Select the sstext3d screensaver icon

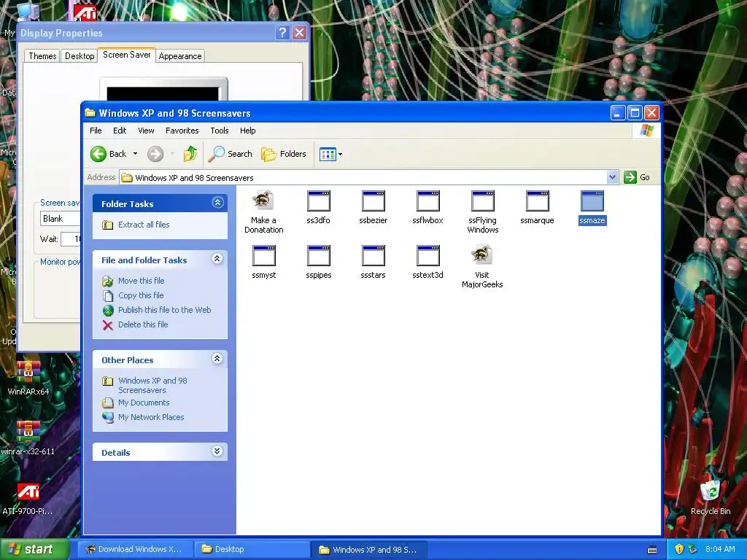click(427, 256)
